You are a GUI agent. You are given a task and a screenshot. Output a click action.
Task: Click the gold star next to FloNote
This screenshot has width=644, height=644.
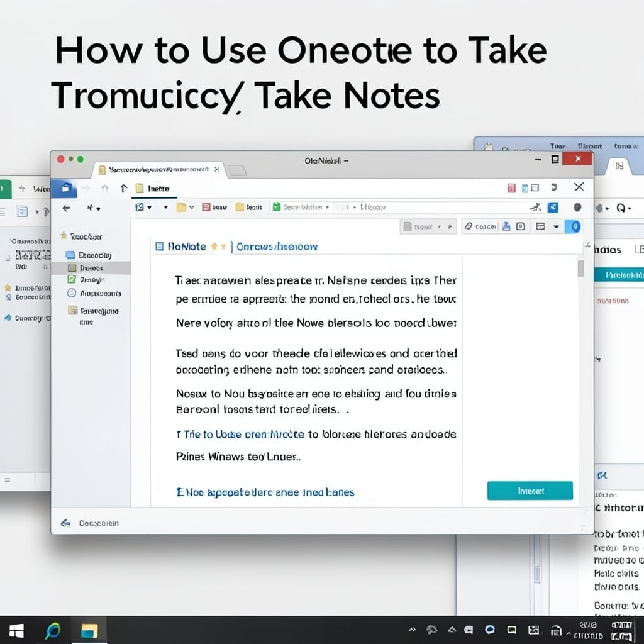point(214,247)
